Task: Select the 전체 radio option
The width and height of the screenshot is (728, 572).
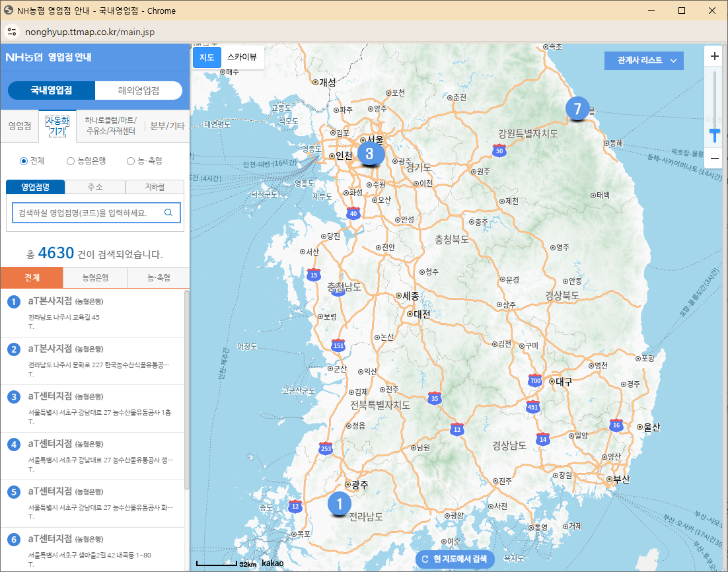Action: (24, 161)
